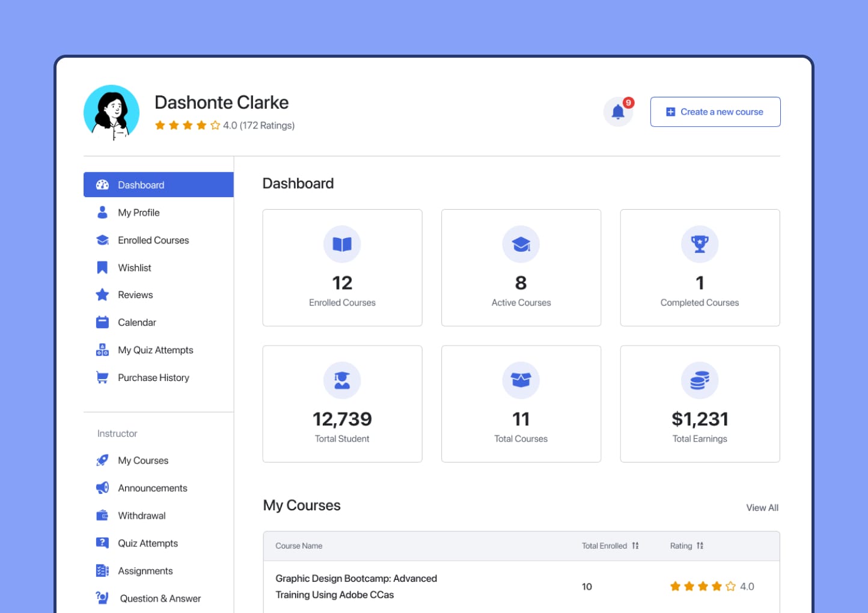The width and height of the screenshot is (868, 613).
Task: Click Dashonte Clarke's profile avatar
Action: [x=112, y=112]
